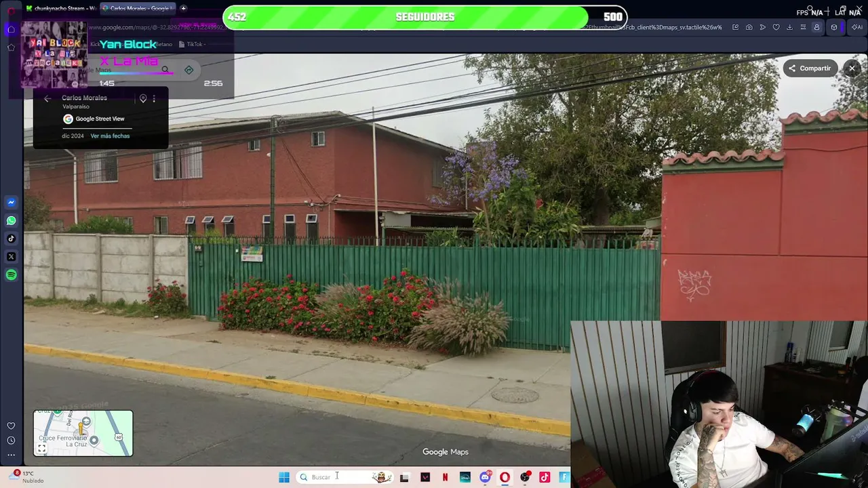Open Netflix from the taskbar

coord(445,477)
